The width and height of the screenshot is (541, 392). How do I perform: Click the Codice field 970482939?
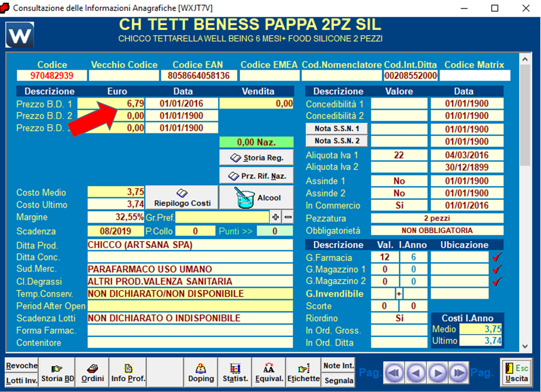point(52,75)
